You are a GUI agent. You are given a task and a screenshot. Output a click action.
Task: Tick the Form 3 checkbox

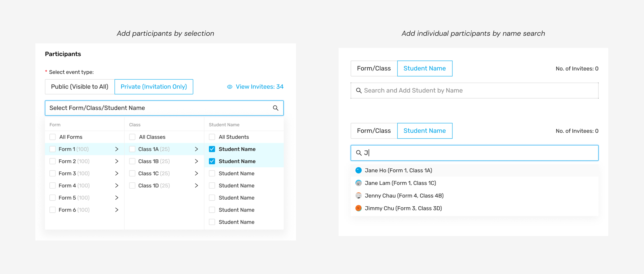tap(52, 173)
